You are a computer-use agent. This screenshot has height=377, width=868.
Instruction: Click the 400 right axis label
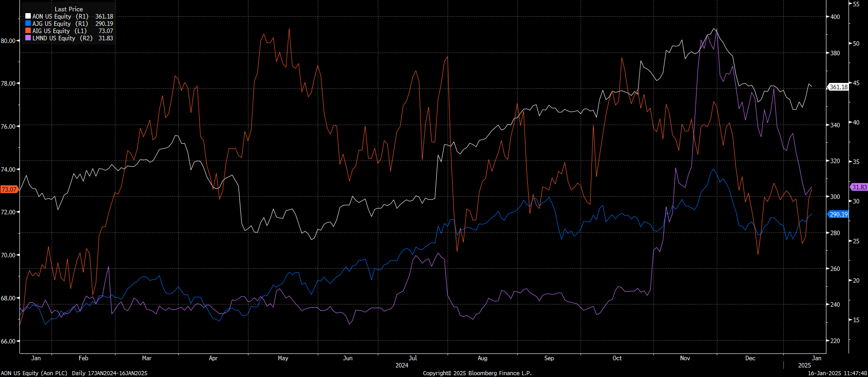coord(835,17)
